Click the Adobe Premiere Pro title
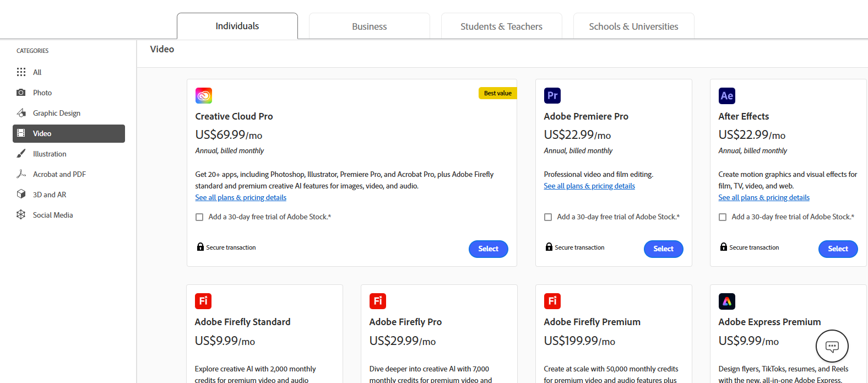The image size is (868, 383). (586, 116)
